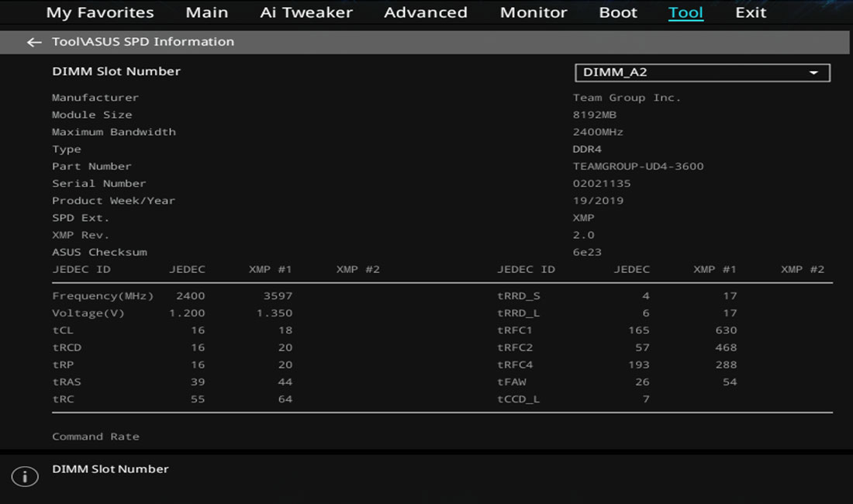Go to the Advanced tab
Viewport: 853px width, 504px height.
click(426, 12)
